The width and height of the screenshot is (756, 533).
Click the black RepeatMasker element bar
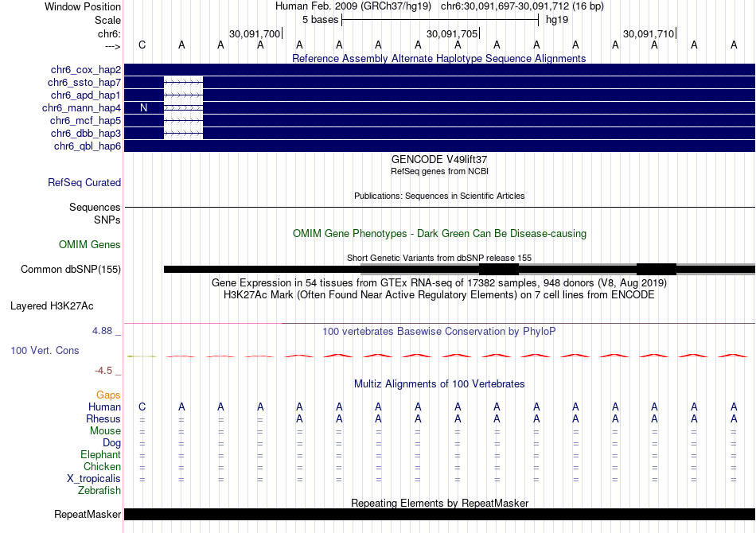coord(439,514)
